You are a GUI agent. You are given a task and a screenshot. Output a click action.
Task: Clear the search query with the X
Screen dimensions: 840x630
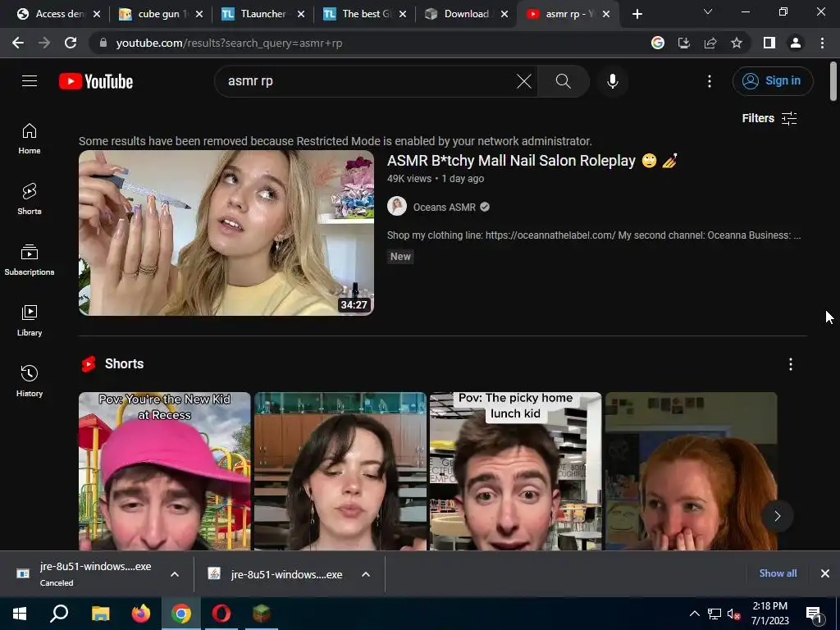point(524,81)
